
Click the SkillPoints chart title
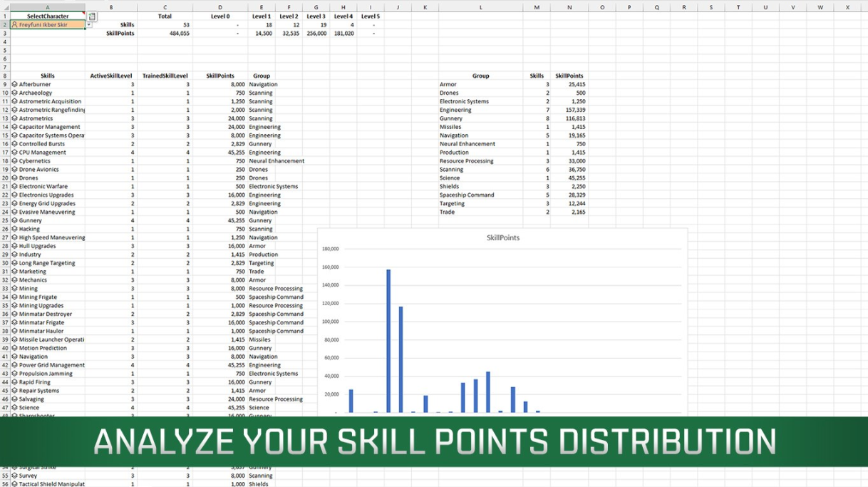pos(502,237)
